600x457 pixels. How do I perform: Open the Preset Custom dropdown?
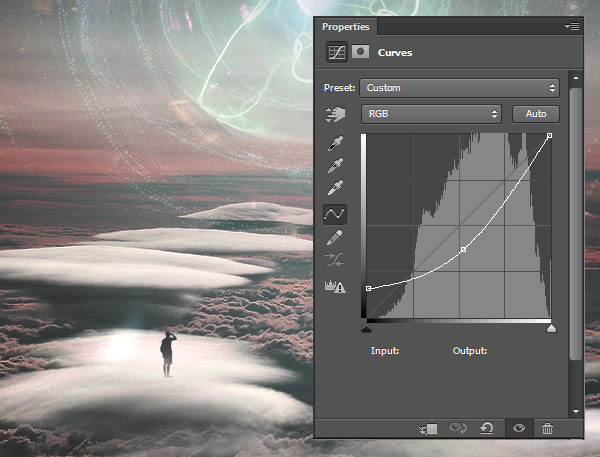pos(458,87)
